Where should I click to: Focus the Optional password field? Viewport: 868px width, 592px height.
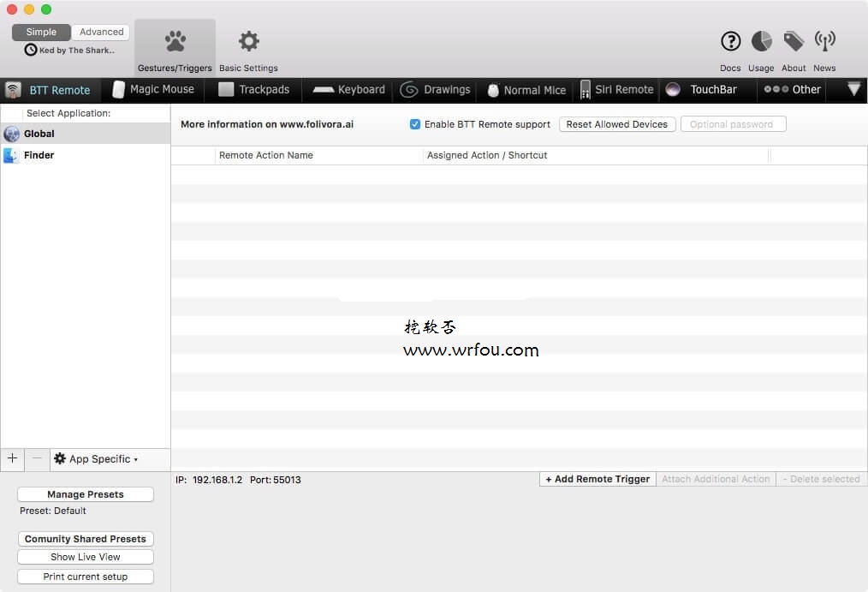point(734,124)
